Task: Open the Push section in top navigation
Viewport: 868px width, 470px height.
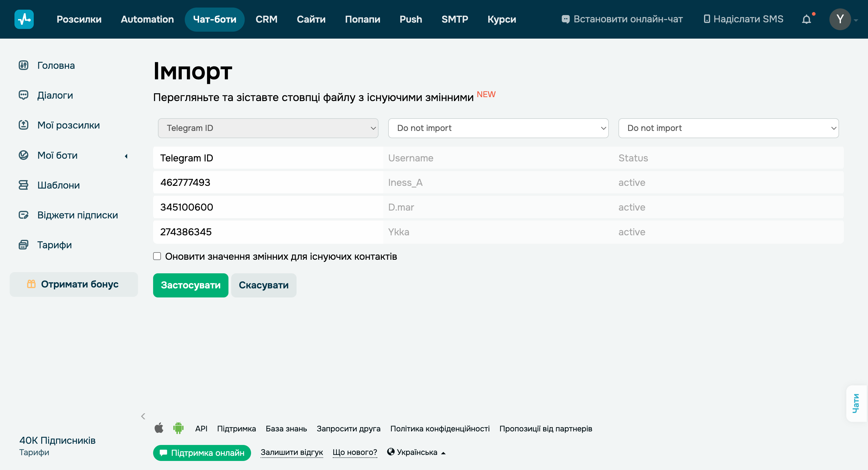Action: click(410, 19)
